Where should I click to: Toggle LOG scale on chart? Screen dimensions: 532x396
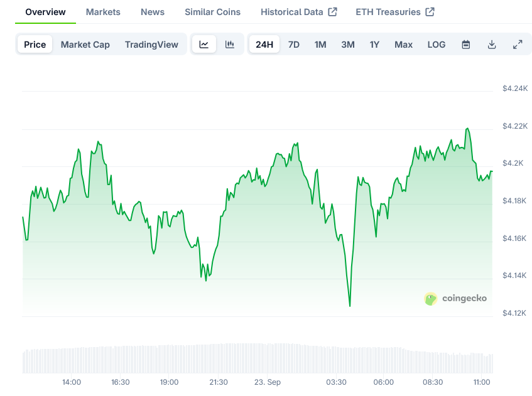[436, 45]
